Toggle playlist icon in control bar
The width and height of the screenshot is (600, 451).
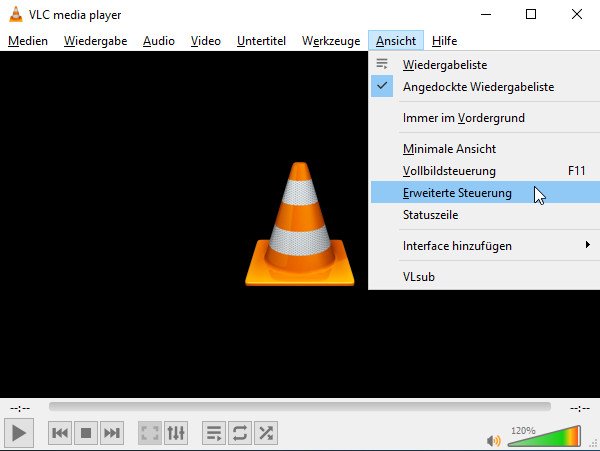(214, 433)
